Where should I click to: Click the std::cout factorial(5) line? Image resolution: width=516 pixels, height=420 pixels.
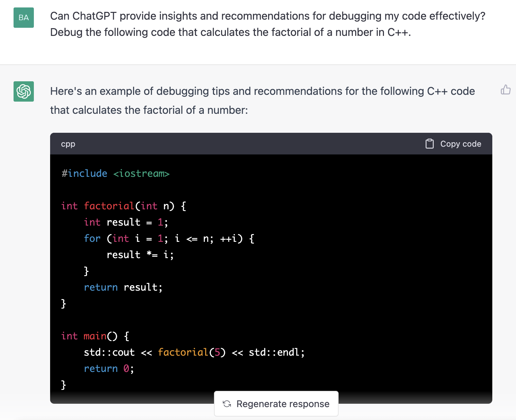click(194, 352)
